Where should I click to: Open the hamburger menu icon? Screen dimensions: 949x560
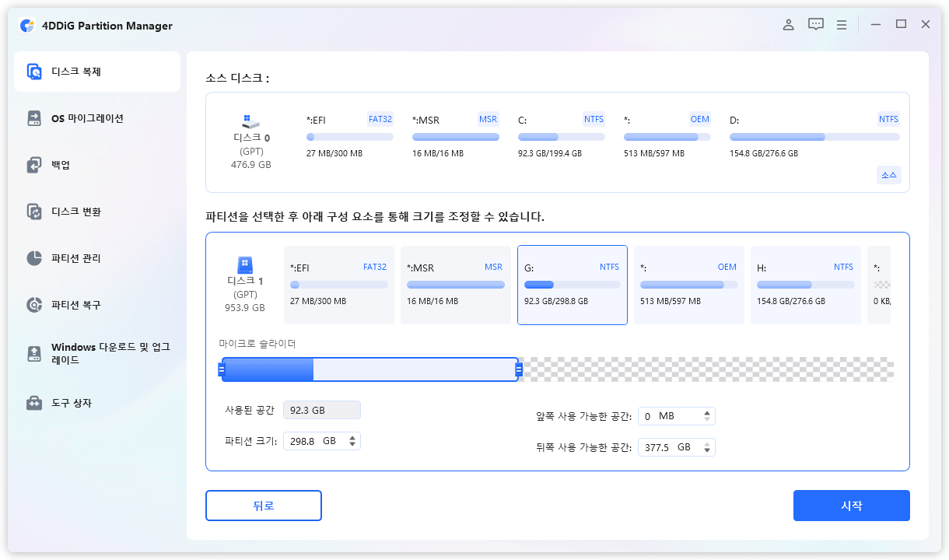pyautogui.click(x=842, y=24)
